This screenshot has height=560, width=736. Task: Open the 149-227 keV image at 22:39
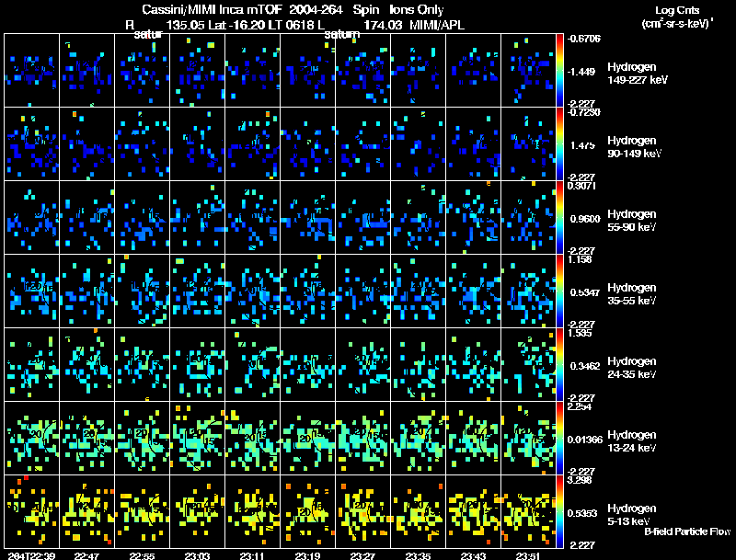31,70
